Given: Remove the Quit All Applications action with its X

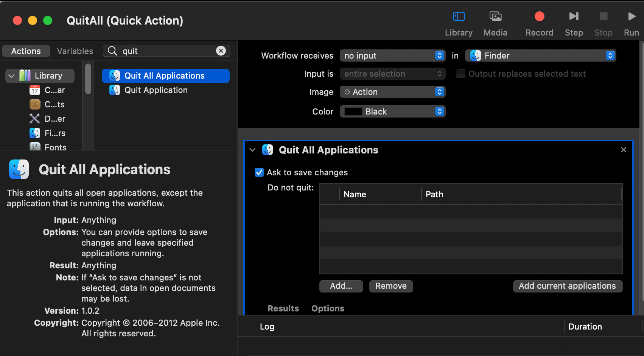Looking at the screenshot, I should [624, 150].
